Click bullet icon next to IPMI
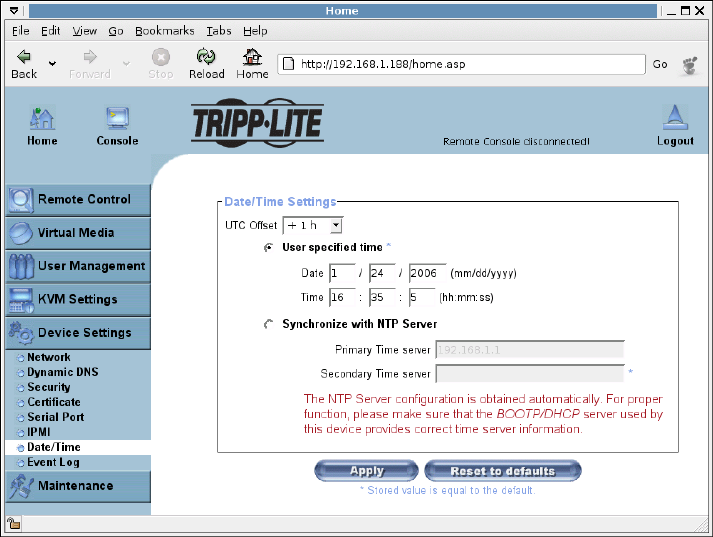 pos(20,433)
